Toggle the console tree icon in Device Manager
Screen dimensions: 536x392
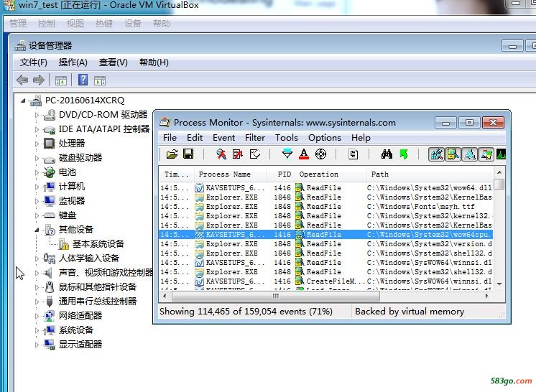61,80
